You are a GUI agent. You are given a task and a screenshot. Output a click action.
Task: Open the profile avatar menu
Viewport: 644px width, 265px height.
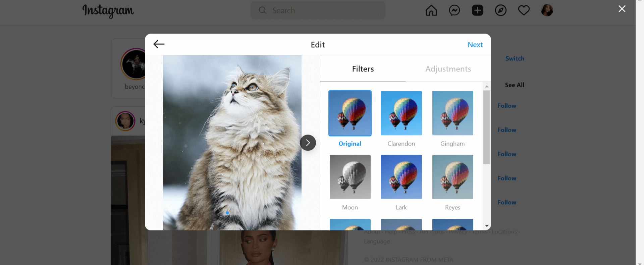click(x=547, y=10)
